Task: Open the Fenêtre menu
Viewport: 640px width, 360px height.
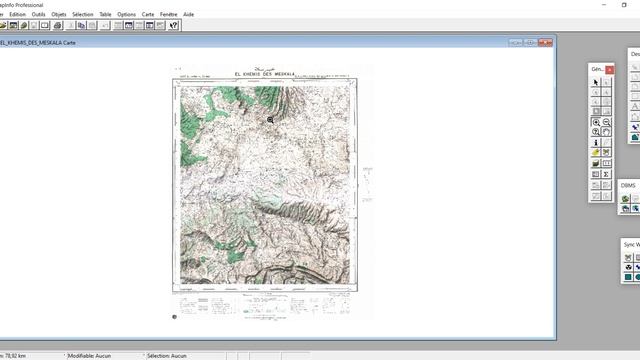Action: tap(169, 14)
